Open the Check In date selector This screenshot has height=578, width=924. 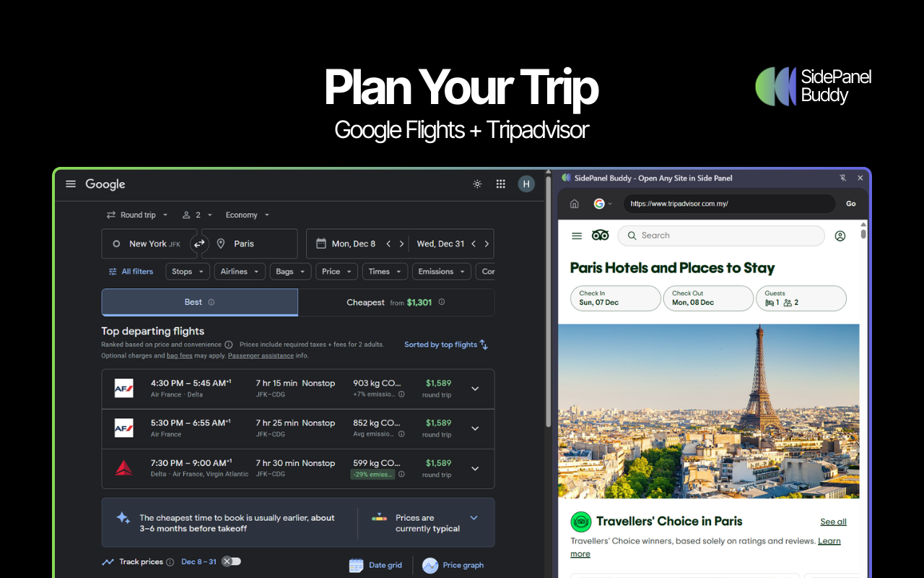[x=616, y=298]
